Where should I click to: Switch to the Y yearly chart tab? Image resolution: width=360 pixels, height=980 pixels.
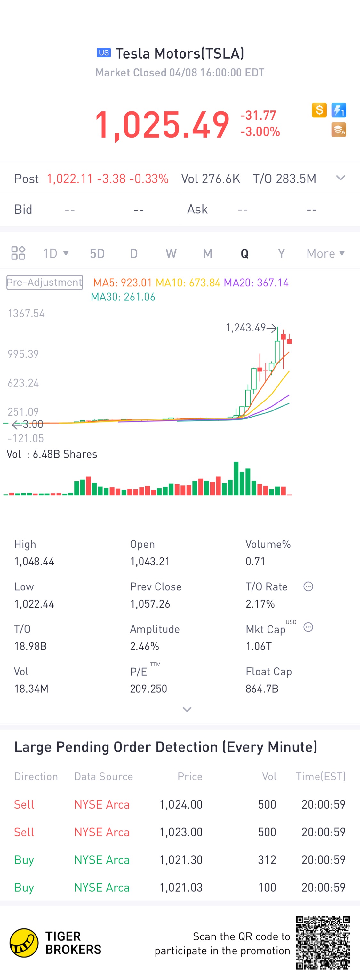[281, 253]
